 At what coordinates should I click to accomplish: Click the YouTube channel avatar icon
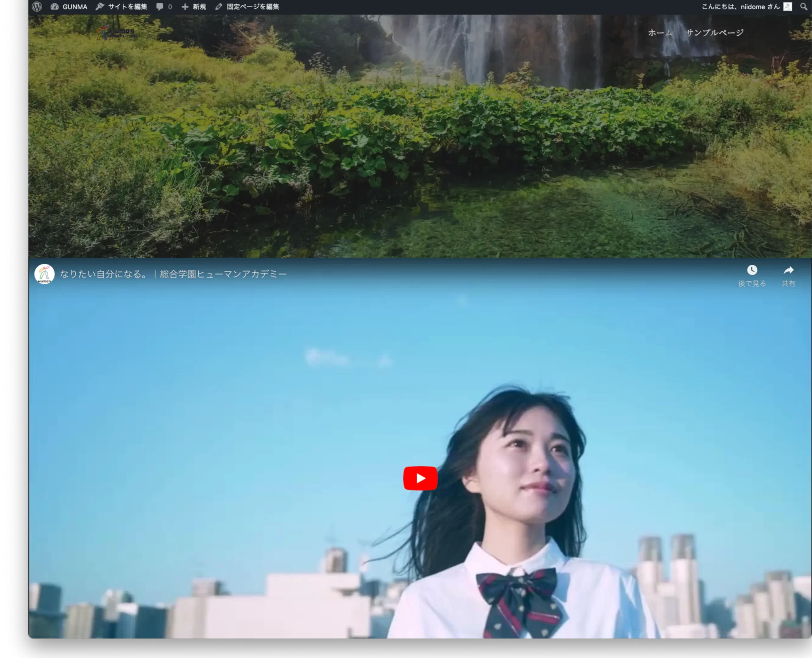pyautogui.click(x=44, y=274)
